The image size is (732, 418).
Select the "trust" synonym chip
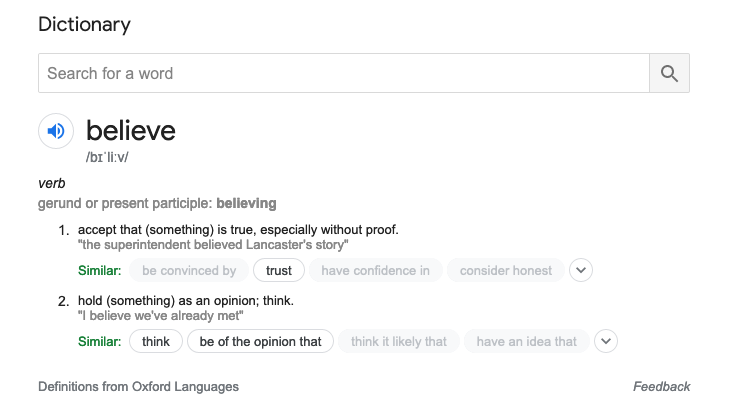[x=279, y=270]
